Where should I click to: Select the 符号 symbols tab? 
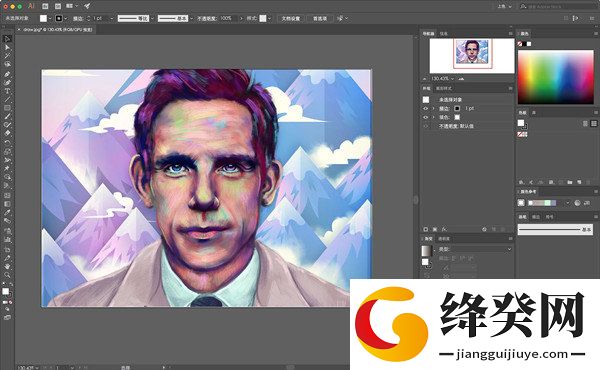(549, 217)
